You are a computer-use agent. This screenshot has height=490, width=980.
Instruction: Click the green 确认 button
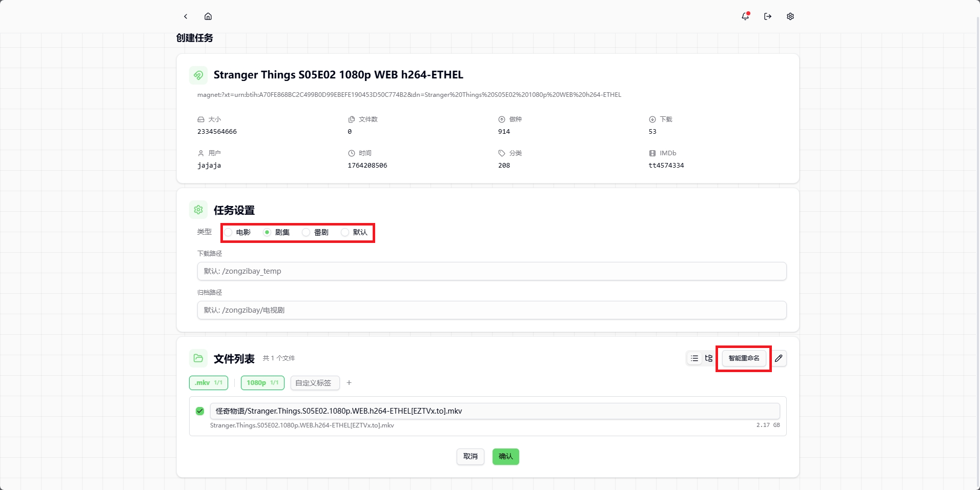click(x=505, y=457)
